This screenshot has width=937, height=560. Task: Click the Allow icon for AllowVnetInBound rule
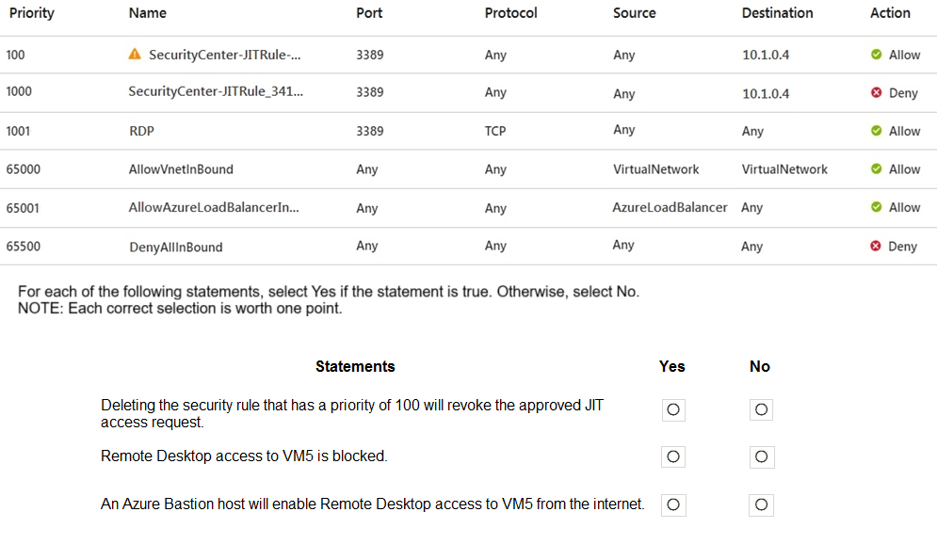click(877, 169)
